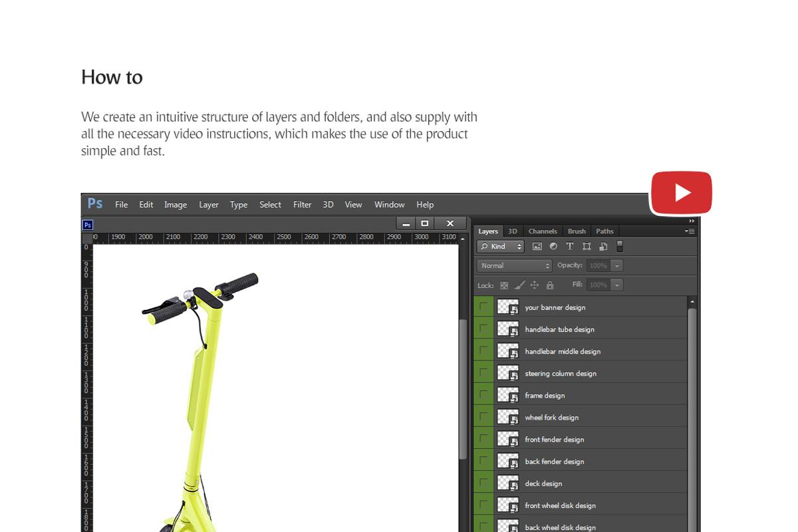Lock position move icon
The width and height of the screenshot is (798, 532).
click(x=535, y=285)
